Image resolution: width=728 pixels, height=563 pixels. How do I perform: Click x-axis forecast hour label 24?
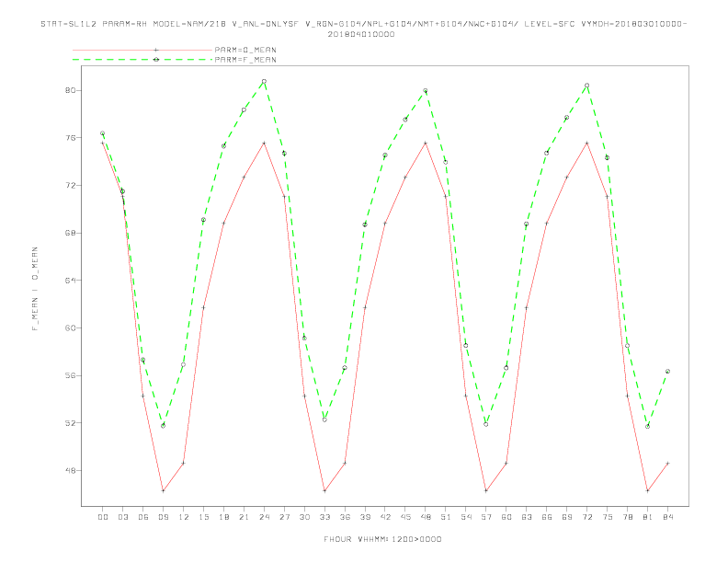click(x=264, y=517)
